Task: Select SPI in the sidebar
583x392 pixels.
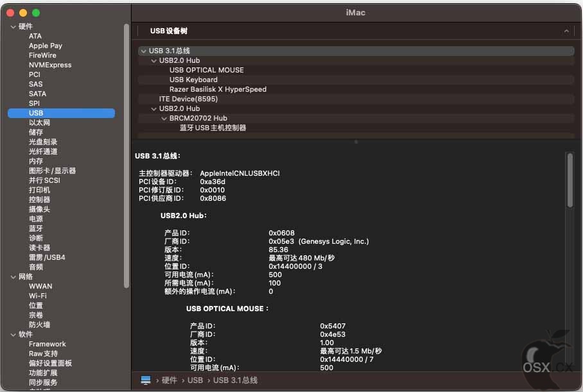Action: point(34,104)
